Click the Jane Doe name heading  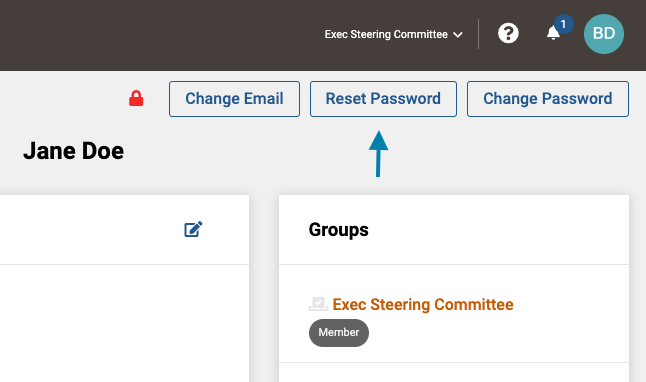click(73, 151)
